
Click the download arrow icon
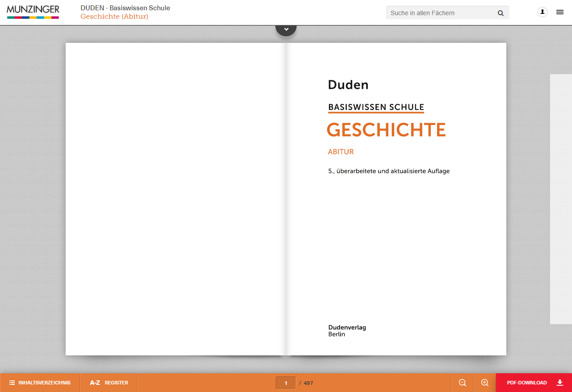click(x=560, y=383)
